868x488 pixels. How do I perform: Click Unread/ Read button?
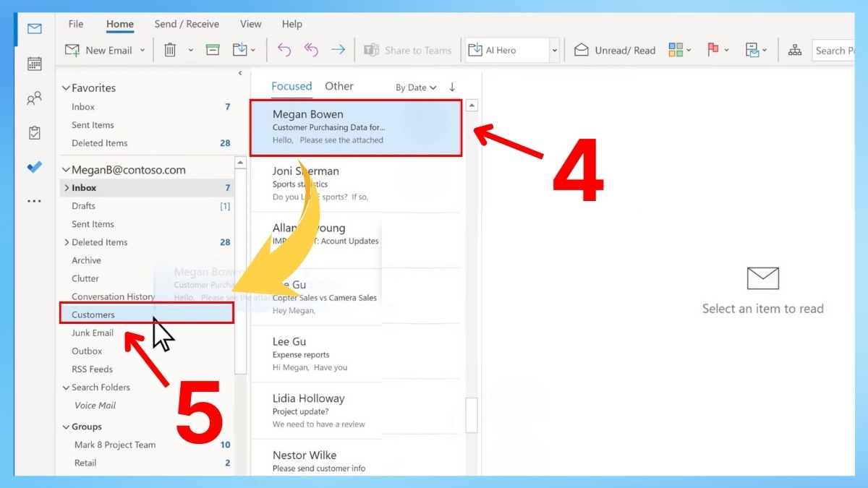615,50
